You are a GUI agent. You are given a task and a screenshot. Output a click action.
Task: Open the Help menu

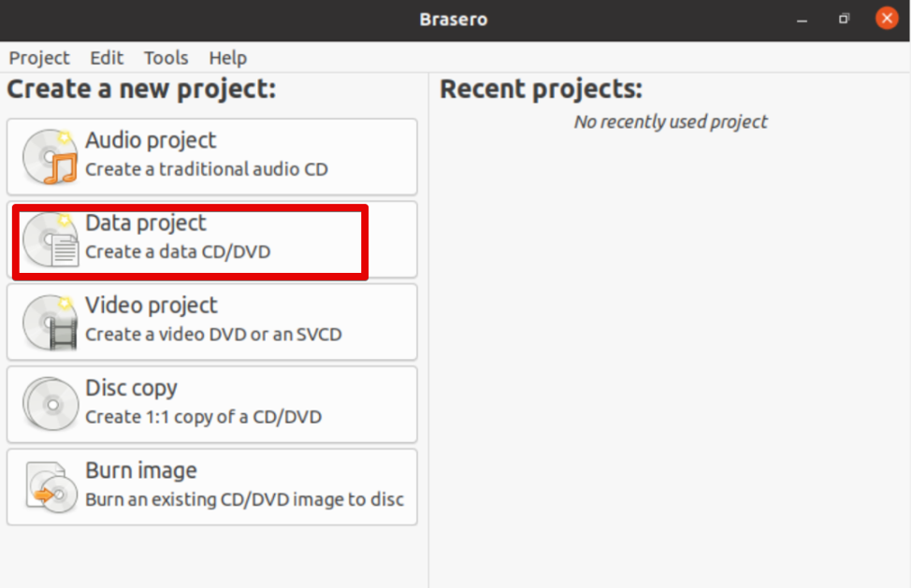(227, 58)
